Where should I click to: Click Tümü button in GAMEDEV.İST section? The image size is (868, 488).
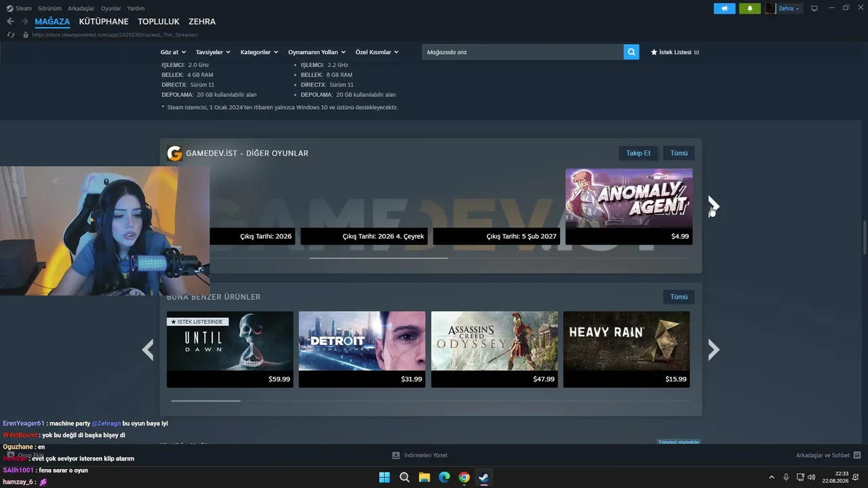pyautogui.click(x=679, y=153)
